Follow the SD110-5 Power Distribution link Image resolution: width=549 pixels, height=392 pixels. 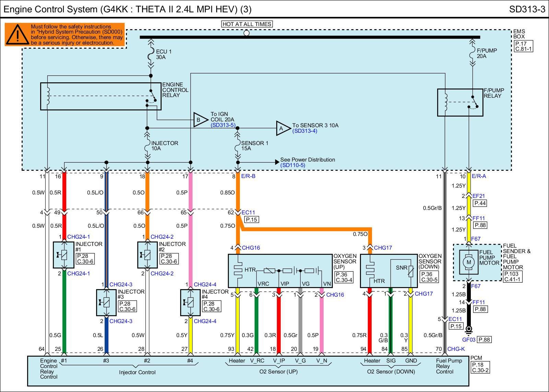point(292,165)
